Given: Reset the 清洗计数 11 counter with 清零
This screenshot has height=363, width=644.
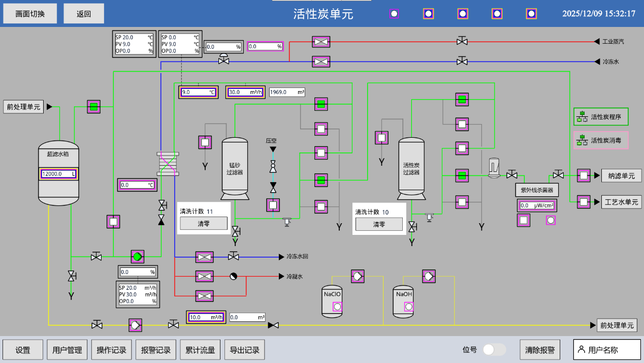Looking at the screenshot, I should point(203,224).
